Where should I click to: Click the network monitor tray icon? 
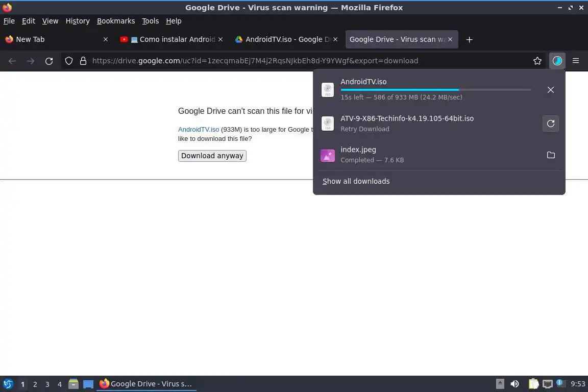click(x=548, y=384)
